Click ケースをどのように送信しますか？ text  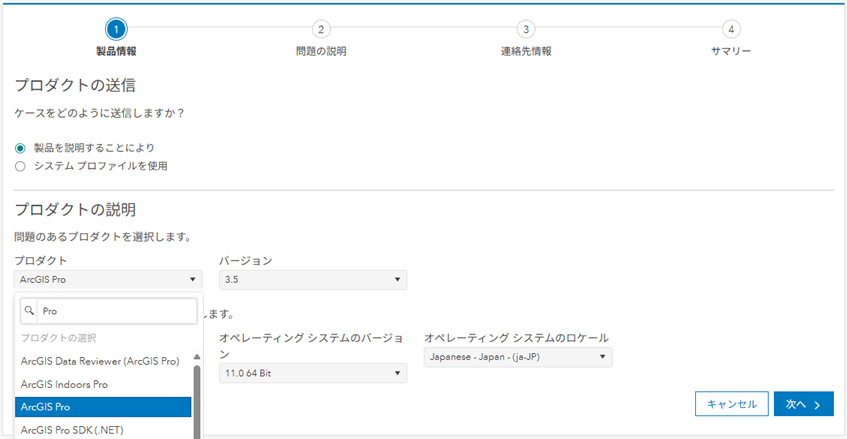point(99,113)
